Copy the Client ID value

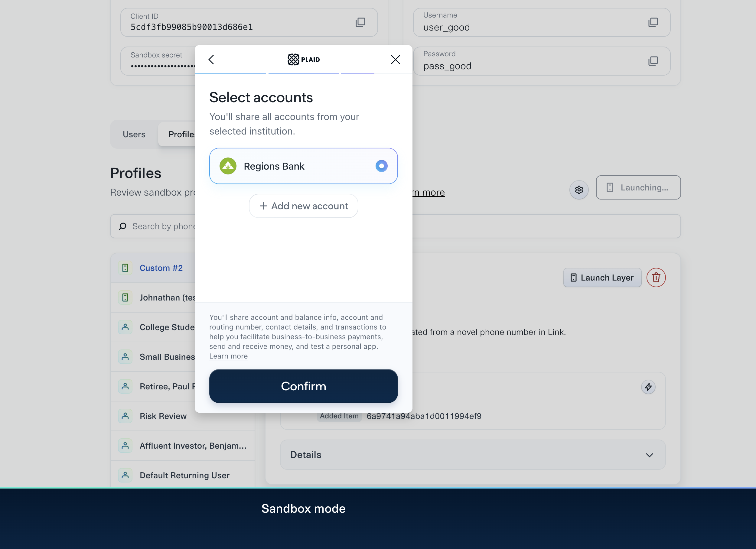pos(360,22)
